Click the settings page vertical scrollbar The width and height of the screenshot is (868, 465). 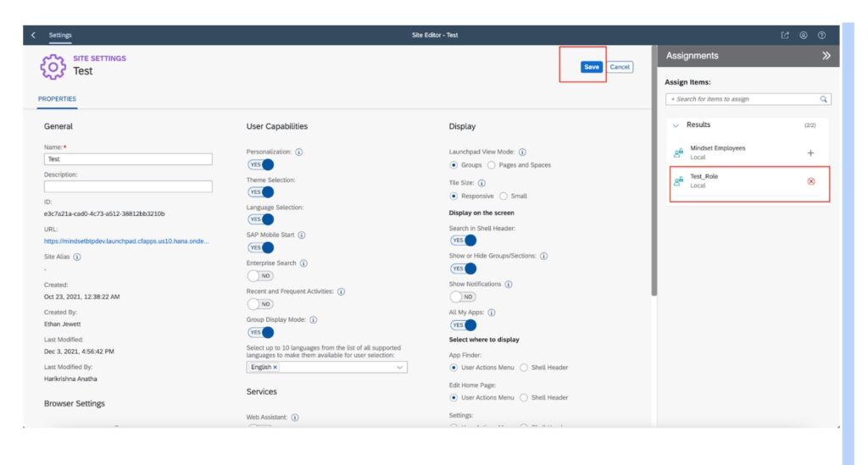click(654, 171)
